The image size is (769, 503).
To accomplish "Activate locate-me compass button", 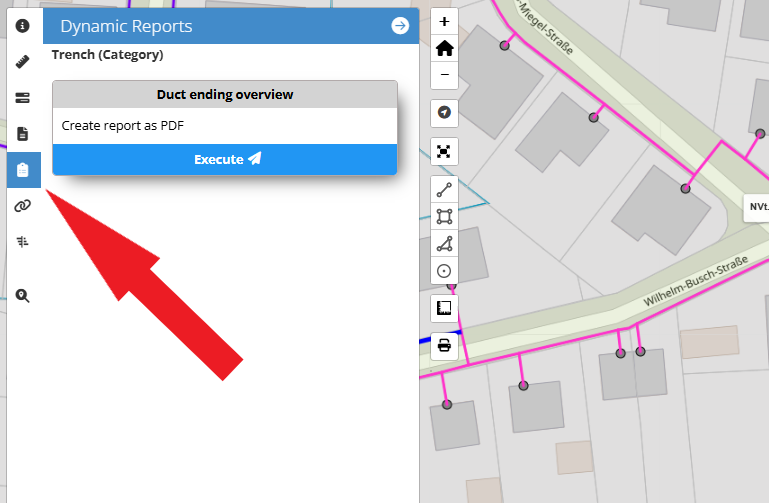I will coord(444,112).
